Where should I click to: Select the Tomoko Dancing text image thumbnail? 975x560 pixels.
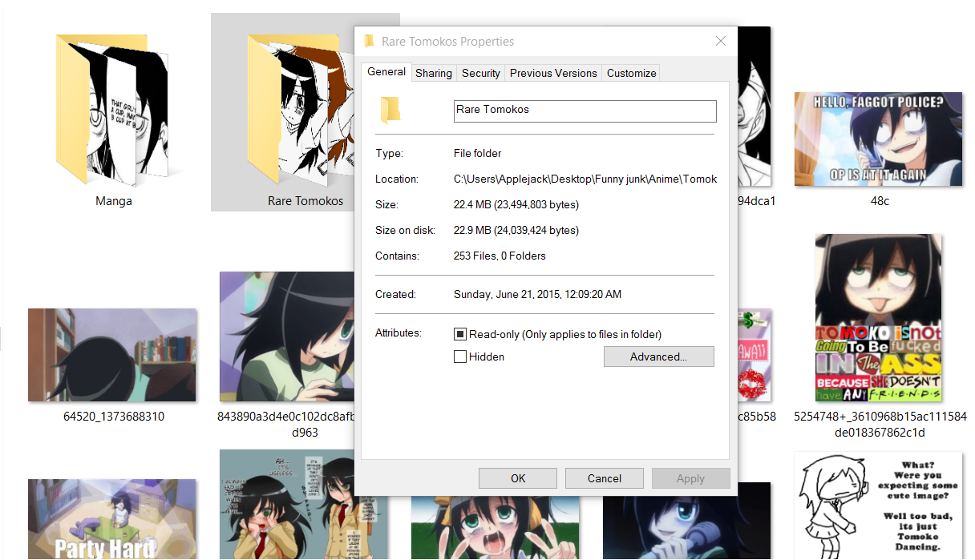pyautogui.click(x=878, y=505)
